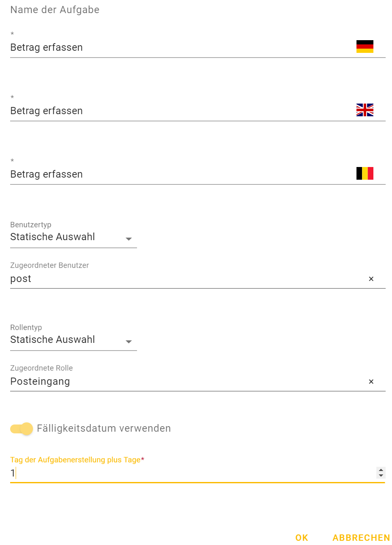Image resolution: width=392 pixels, height=545 pixels.
Task: Increase days with the up stepper arrow
Action: click(381, 470)
